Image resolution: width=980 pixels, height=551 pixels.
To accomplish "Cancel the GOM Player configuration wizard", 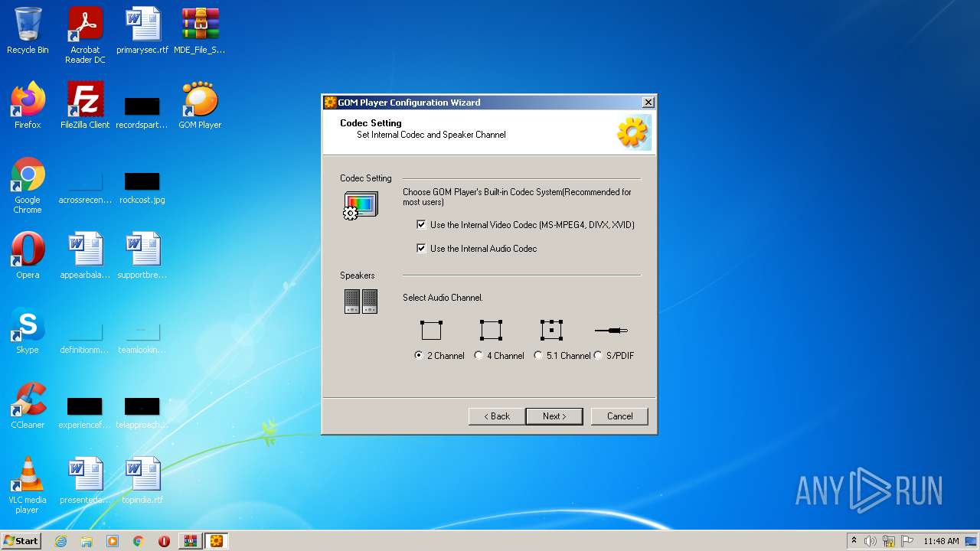I will (x=619, y=416).
